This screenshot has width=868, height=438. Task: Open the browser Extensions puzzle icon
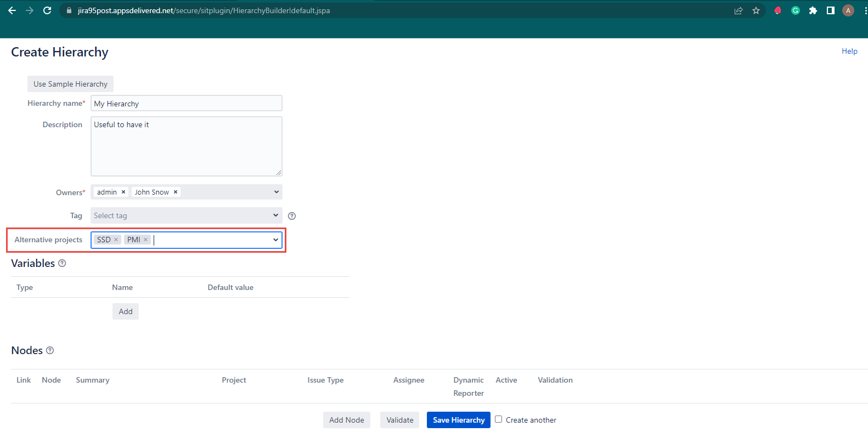click(x=813, y=10)
